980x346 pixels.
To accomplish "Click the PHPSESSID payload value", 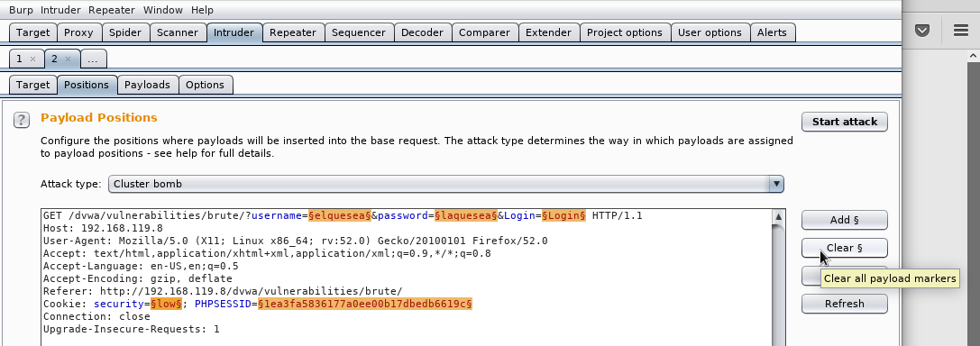I will pyautogui.click(x=365, y=304).
